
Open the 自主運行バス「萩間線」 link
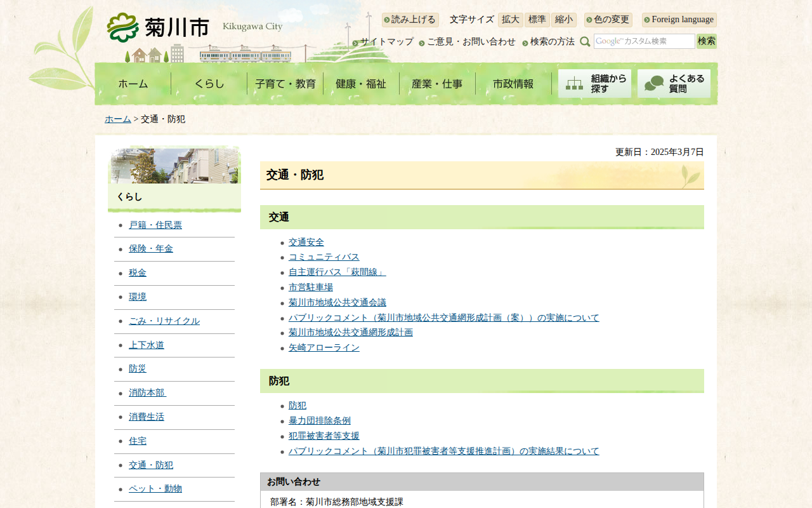point(337,272)
